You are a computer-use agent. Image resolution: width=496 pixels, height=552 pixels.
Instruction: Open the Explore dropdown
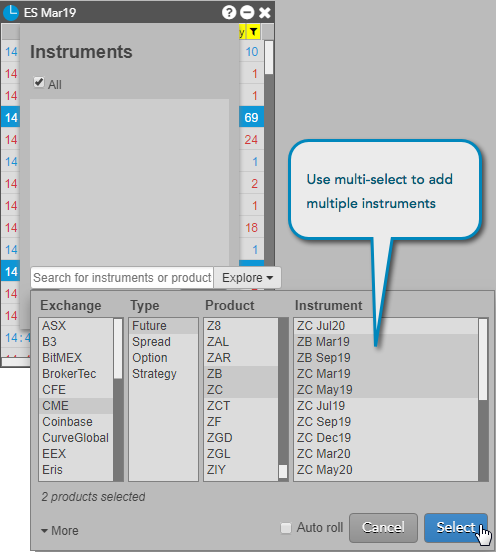click(x=247, y=278)
